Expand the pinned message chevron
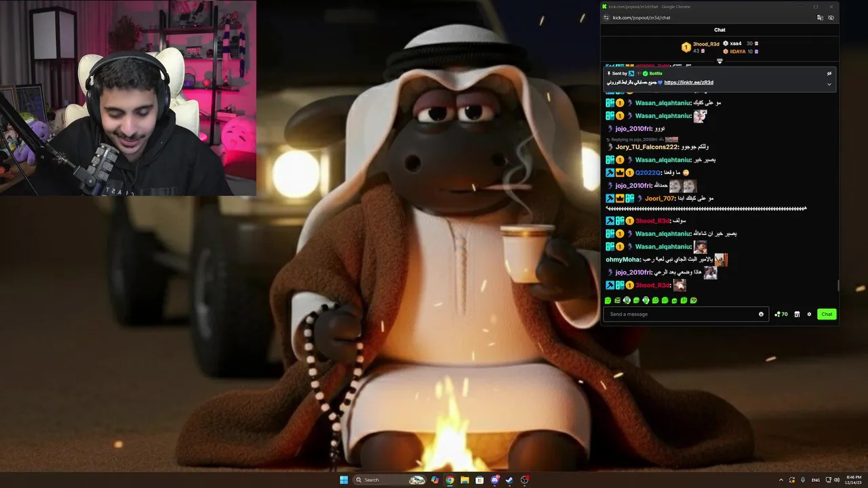This screenshot has width=868, height=488. pyautogui.click(x=829, y=84)
